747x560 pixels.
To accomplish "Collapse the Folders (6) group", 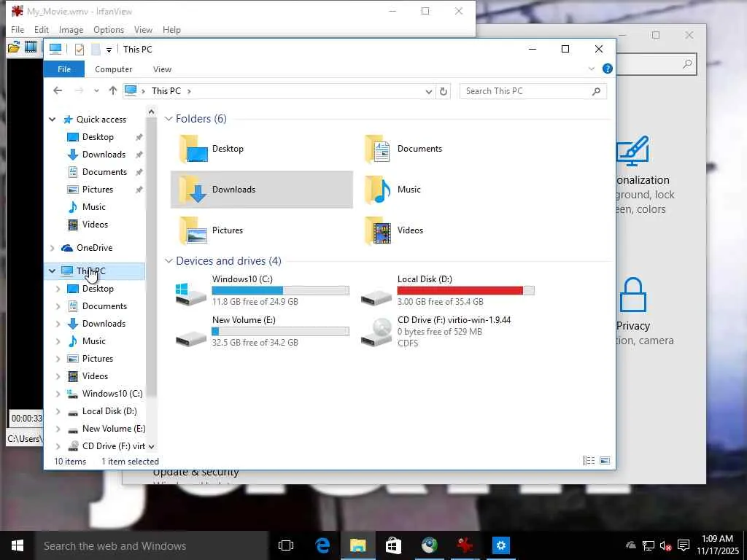I will 169,119.
